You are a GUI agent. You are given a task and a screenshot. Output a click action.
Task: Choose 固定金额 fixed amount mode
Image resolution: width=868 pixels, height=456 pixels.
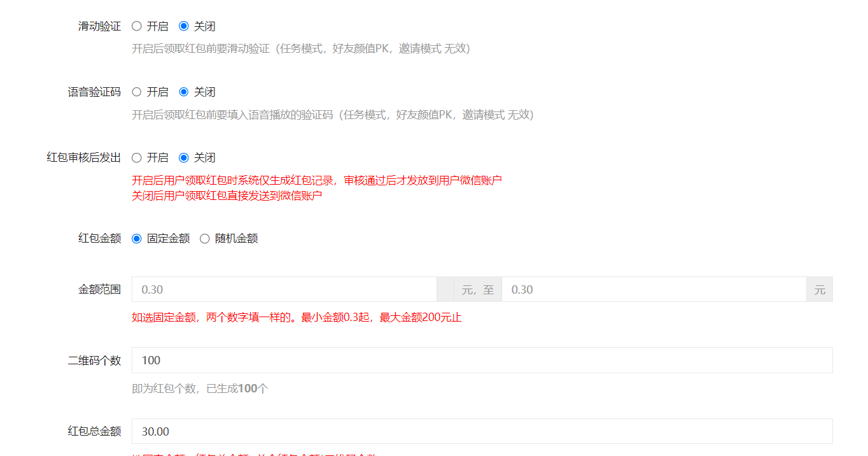click(x=136, y=238)
